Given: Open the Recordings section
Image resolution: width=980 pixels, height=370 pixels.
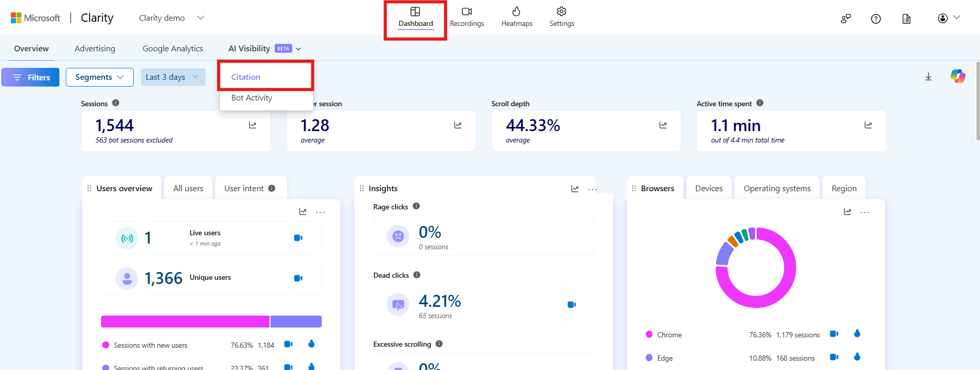Looking at the screenshot, I should click(x=467, y=18).
